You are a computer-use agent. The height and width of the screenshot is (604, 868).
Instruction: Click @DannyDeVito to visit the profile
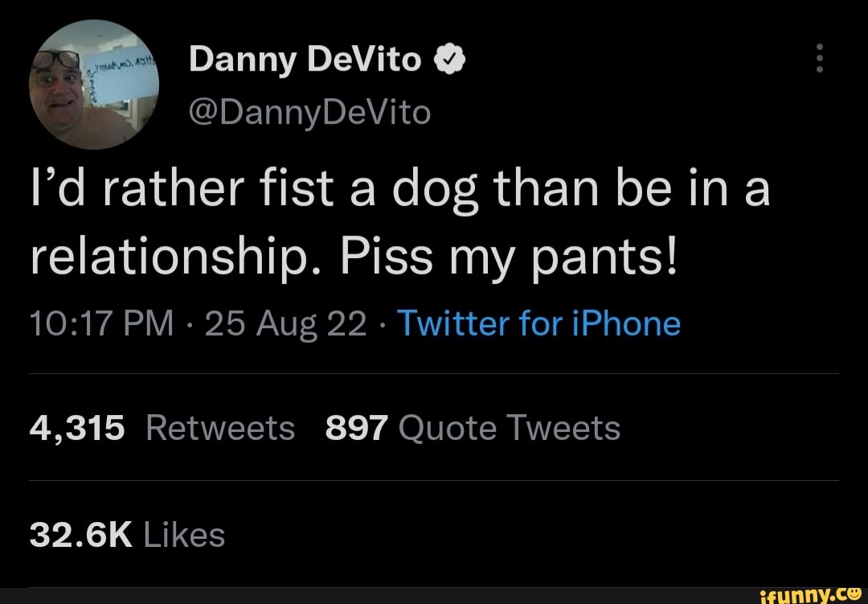[x=309, y=113]
